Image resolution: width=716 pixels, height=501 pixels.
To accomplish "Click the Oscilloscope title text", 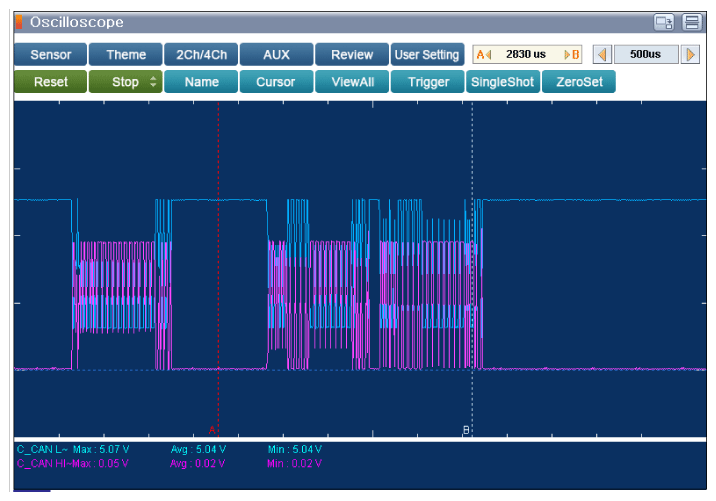I will [77, 22].
